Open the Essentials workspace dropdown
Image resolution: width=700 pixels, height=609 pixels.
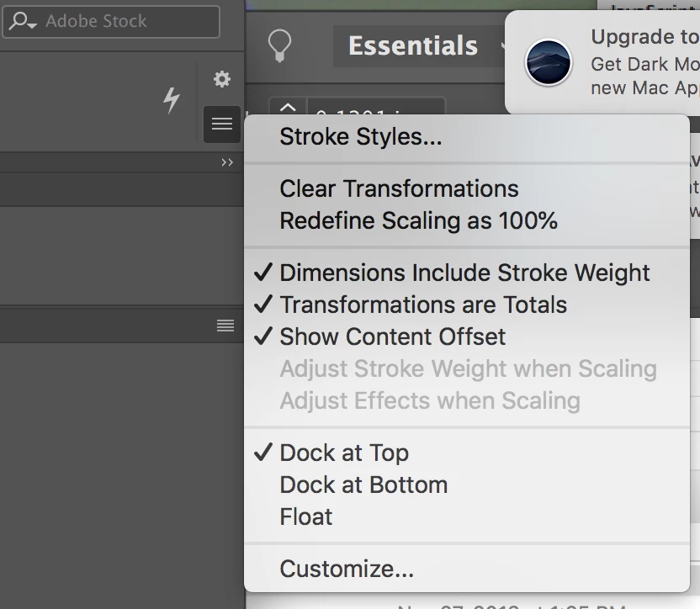coord(416,45)
